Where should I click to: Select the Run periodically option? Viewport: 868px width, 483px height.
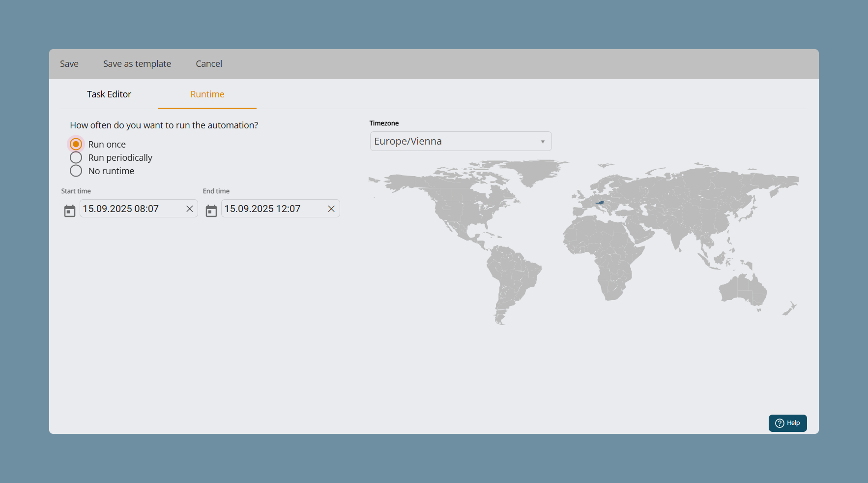(76, 157)
